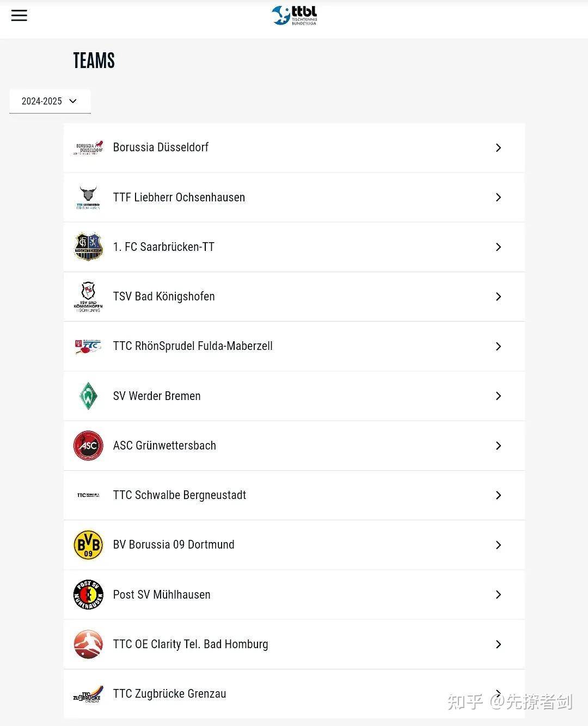Image resolution: width=588 pixels, height=726 pixels.
Task: Select TSV Bad Königshofen team name
Action: 164,297
